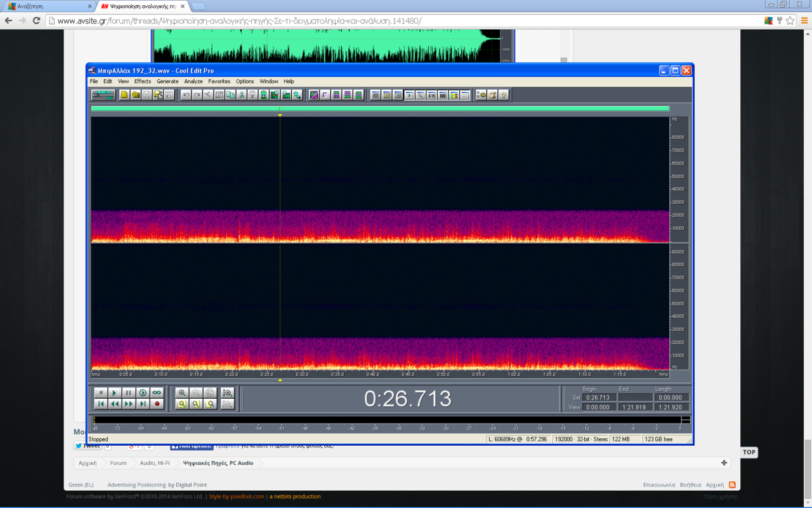Click status bar text '192000 · 32-bit · Stereo'
Image resolution: width=812 pixels, height=508 pixels.
point(580,439)
